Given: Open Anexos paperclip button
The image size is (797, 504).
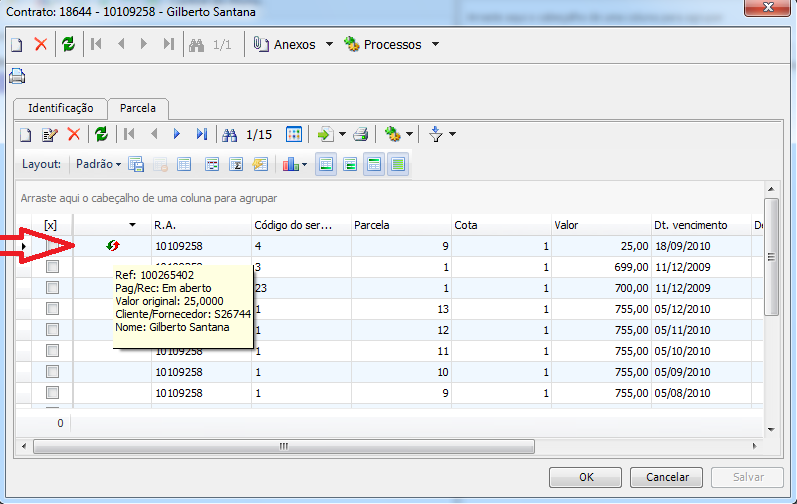Looking at the screenshot, I should (285, 45).
